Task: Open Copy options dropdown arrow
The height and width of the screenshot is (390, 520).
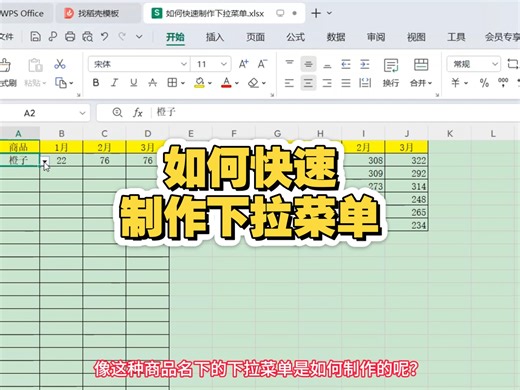Action: (x=71, y=83)
